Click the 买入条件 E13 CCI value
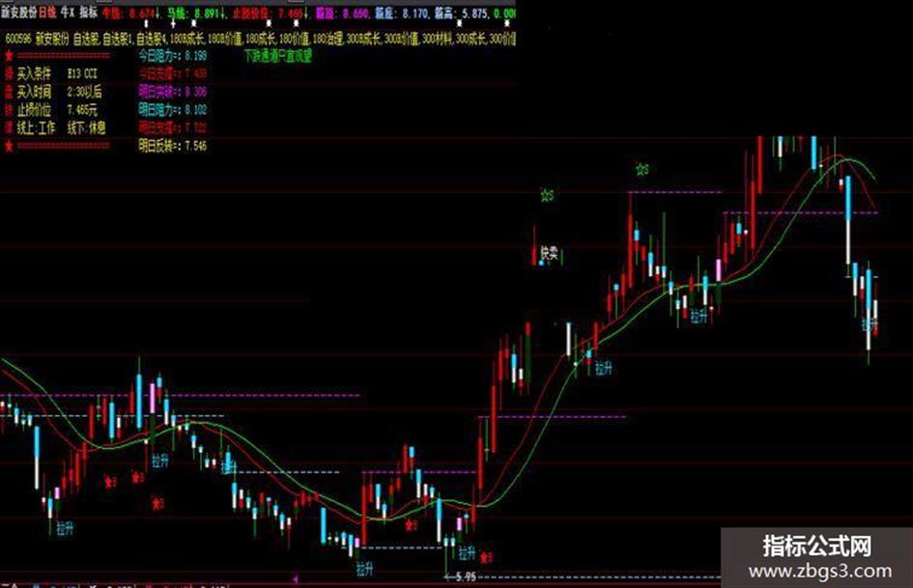Image resolution: width=913 pixels, height=588 pixels. (x=82, y=74)
